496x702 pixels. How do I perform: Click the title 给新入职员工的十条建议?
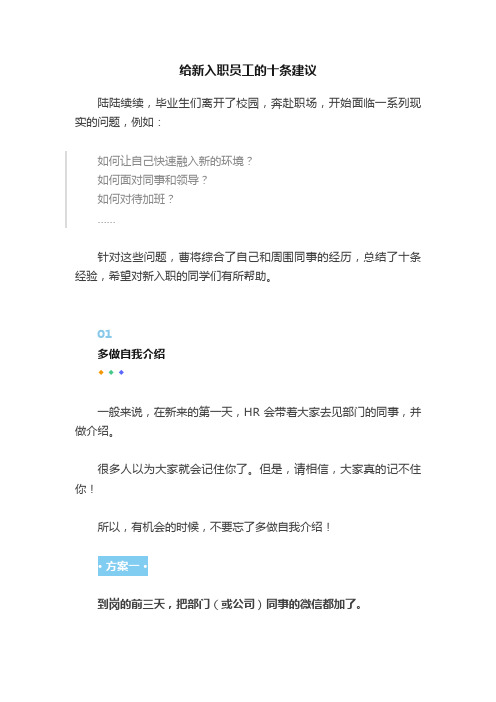248,70
